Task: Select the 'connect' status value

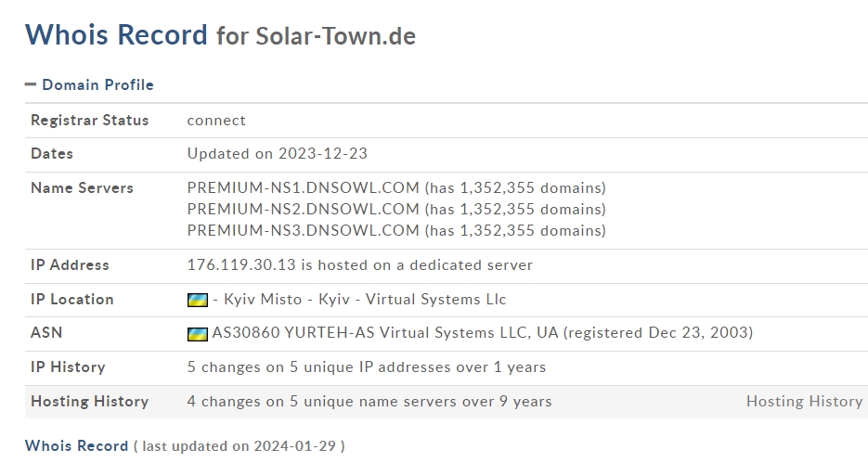Action: click(x=216, y=121)
